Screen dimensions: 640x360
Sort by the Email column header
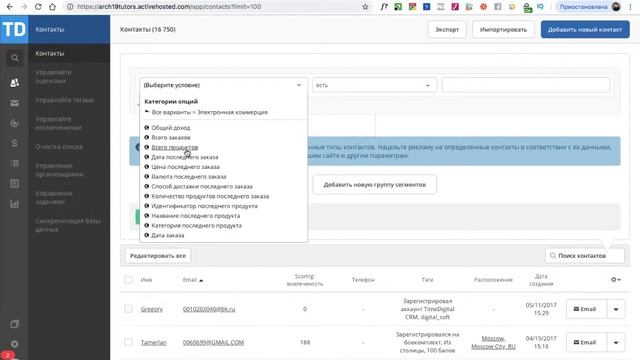193,280
